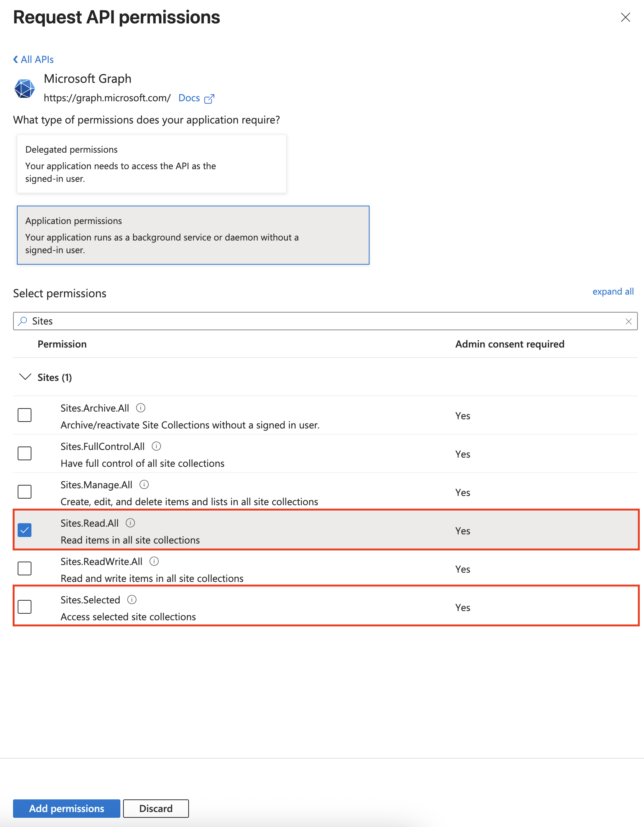Collapse the Sites (1) permission group
This screenshot has width=644, height=827.
25,377
